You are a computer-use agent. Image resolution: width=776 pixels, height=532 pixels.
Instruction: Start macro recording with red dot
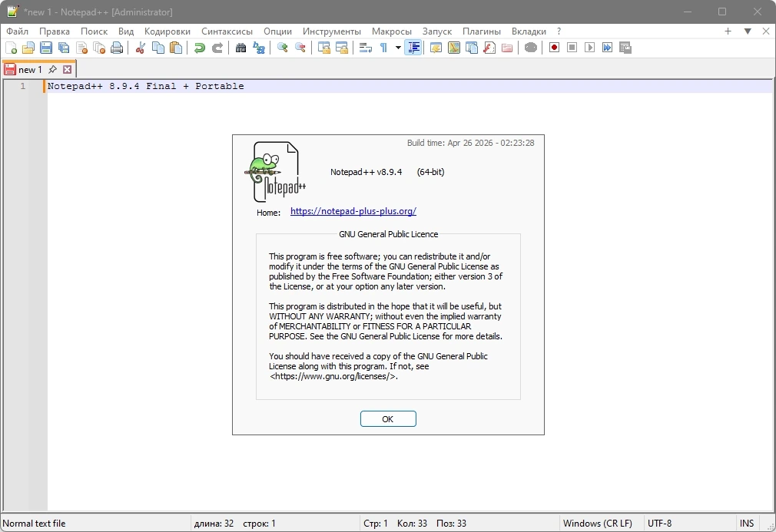pos(554,48)
